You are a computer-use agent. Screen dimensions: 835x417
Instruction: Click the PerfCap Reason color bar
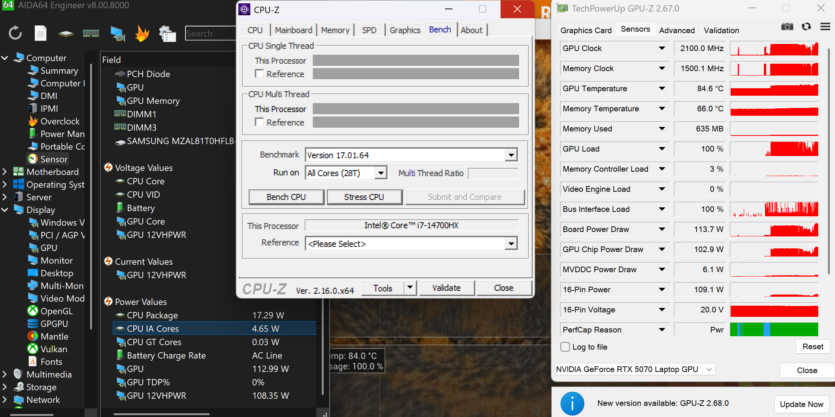pos(774,330)
